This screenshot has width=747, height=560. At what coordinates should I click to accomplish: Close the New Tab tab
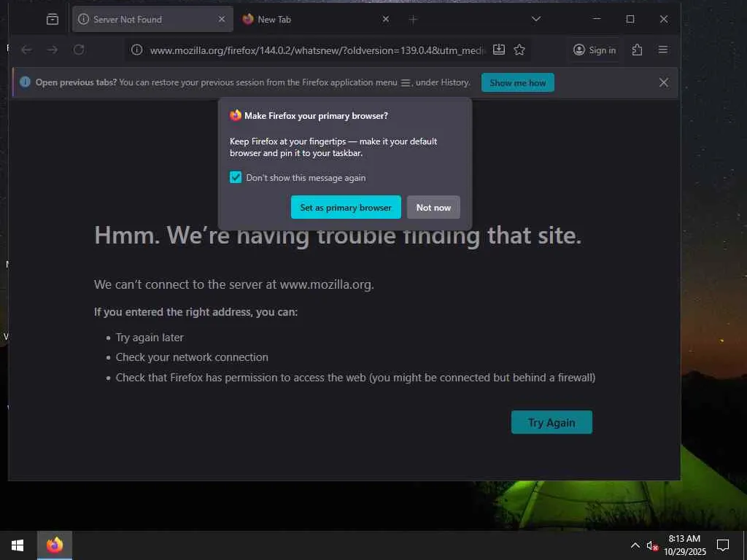click(x=386, y=19)
